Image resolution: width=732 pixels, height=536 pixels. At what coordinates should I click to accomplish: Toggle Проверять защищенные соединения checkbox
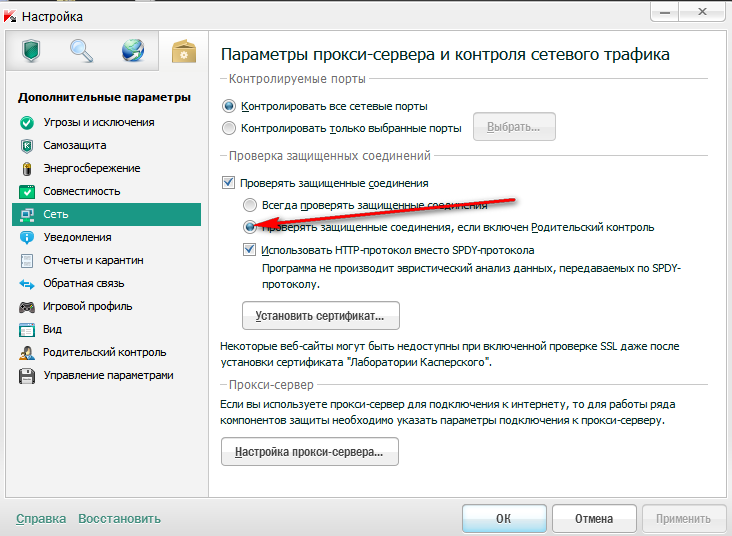pyautogui.click(x=228, y=183)
